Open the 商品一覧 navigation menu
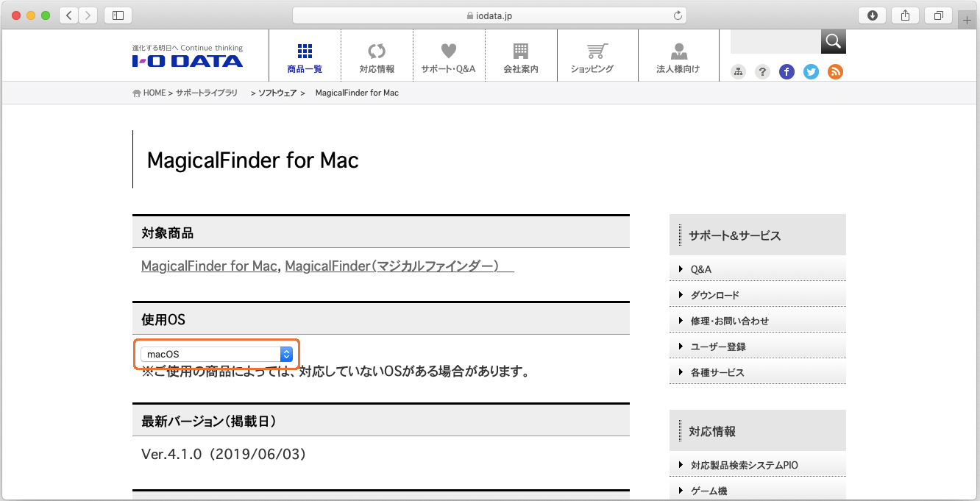The image size is (980, 501). pos(305,59)
